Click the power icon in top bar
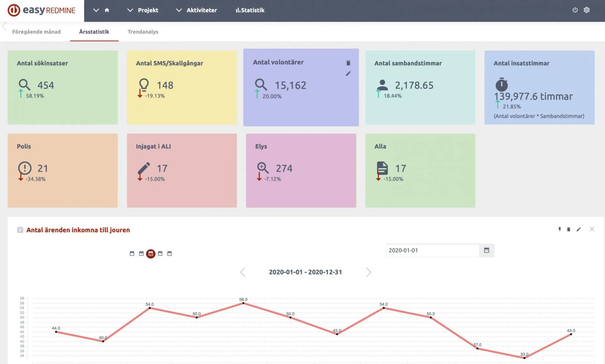 coord(575,10)
